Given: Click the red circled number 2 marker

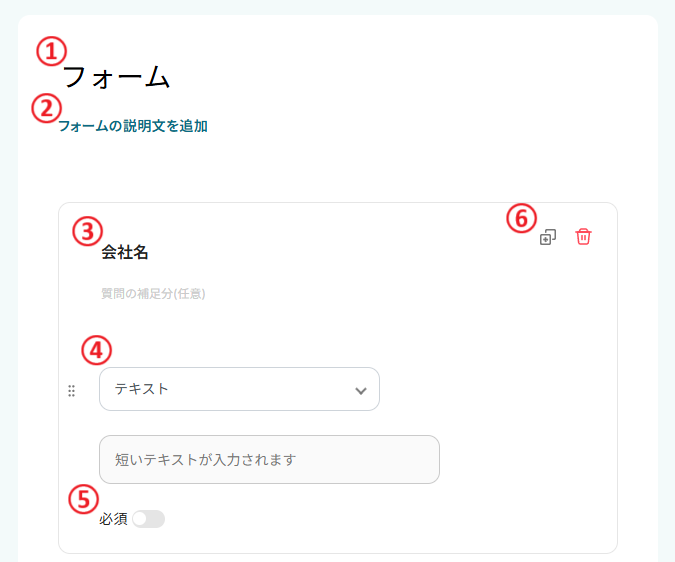Looking at the screenshot, I should pyautogui.click(x=46, y=108).
